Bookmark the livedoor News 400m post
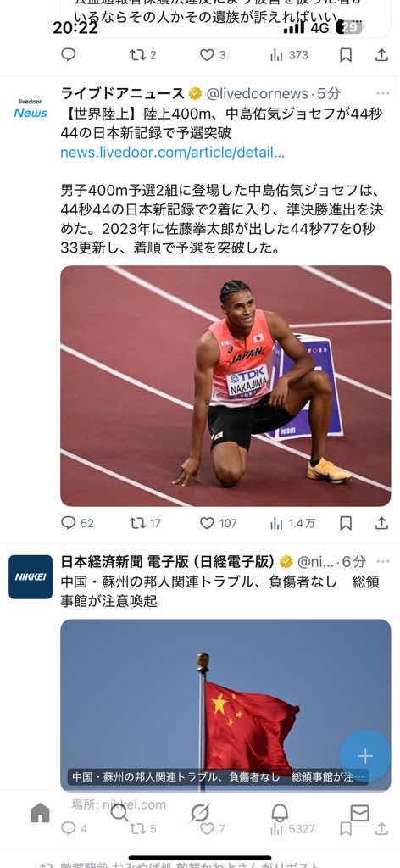 346,523
